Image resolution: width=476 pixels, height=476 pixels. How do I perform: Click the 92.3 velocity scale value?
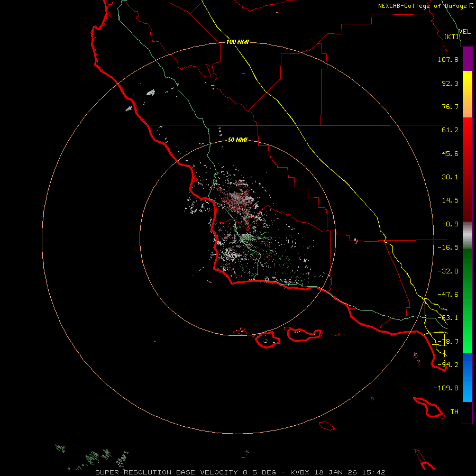(450, 83)
